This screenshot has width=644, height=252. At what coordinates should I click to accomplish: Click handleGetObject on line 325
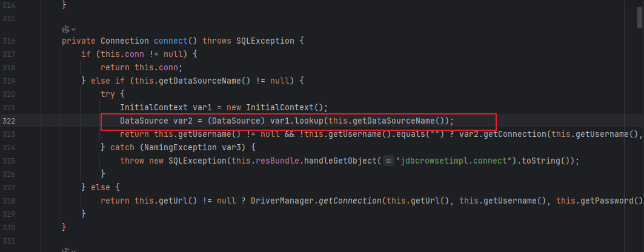pos(342,161)
